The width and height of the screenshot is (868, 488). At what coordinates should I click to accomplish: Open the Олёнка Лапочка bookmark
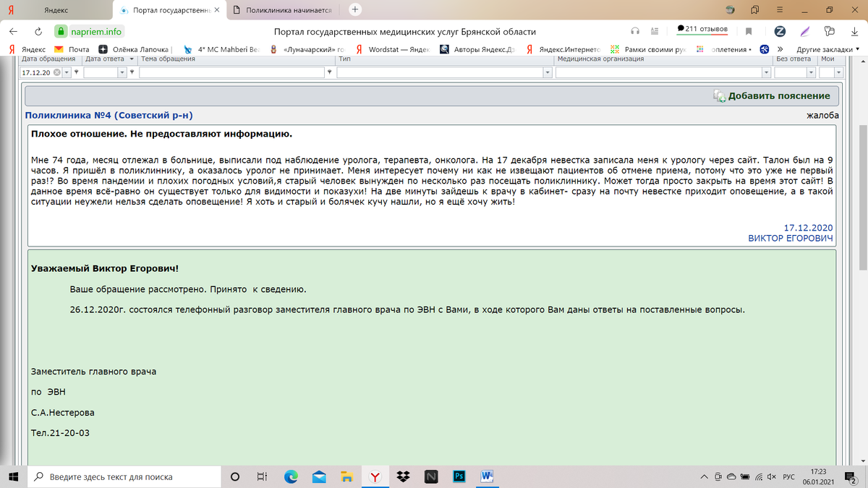click(x=134, y=49)
